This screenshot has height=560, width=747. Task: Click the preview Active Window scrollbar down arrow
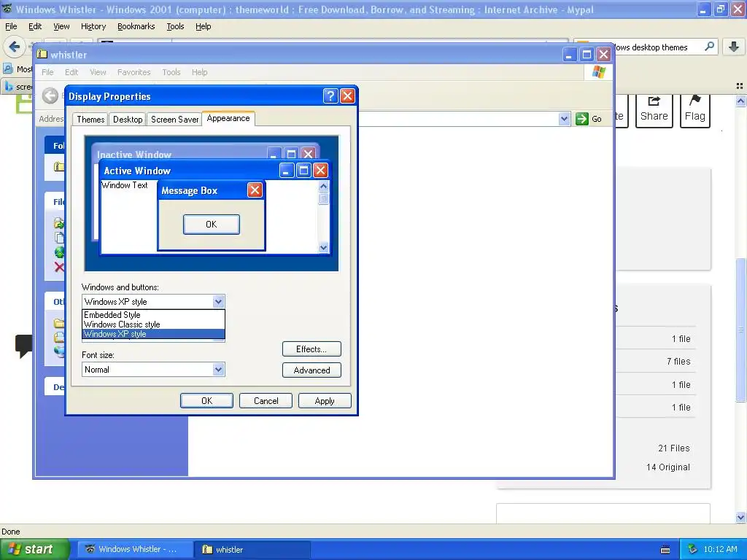coord(323,247)
